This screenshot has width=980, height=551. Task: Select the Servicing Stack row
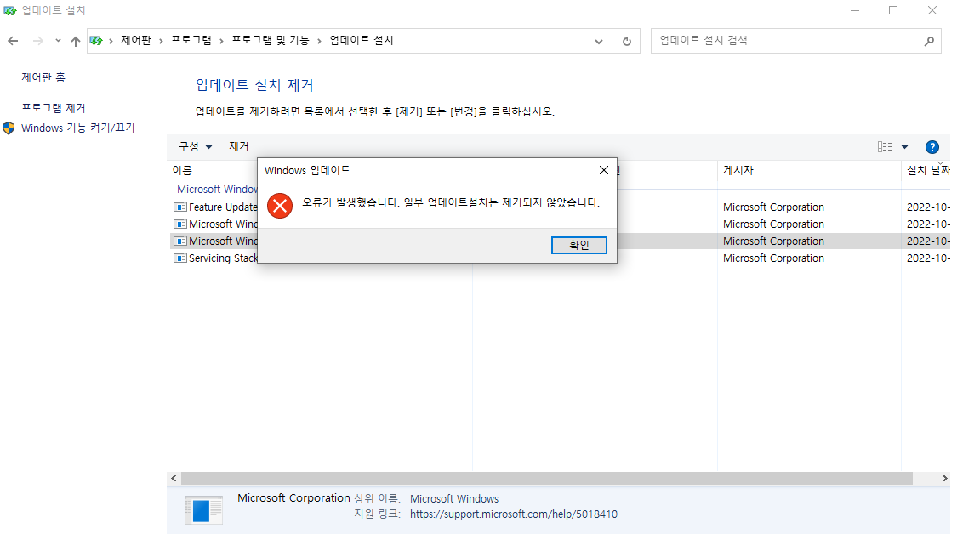561,258
